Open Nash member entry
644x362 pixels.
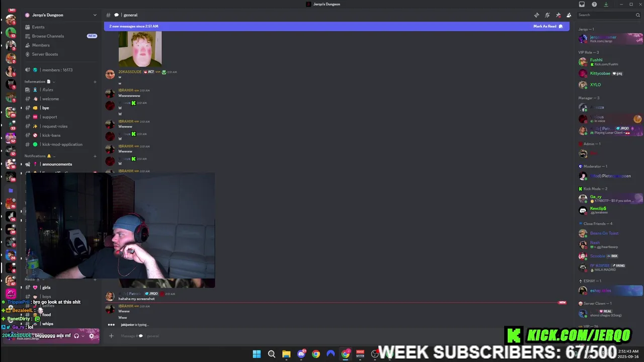click(610, 244)
